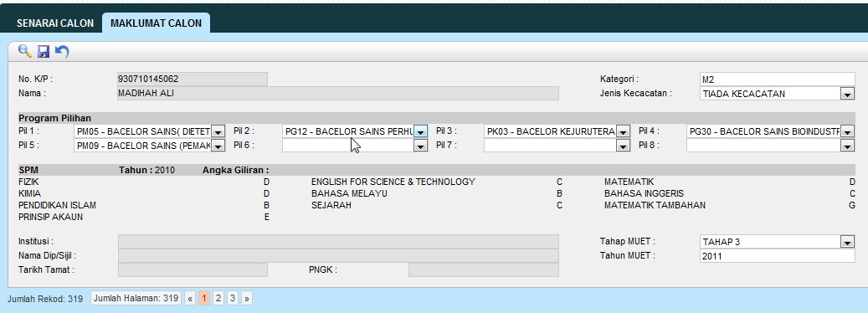Click the Tahun : 2010 text
868x313 pixels.
[x=146, y=170]
